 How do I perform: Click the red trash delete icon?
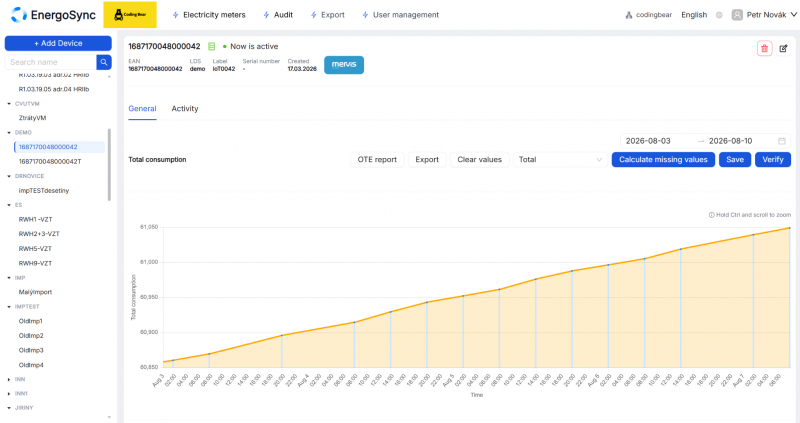coord(764,48)
